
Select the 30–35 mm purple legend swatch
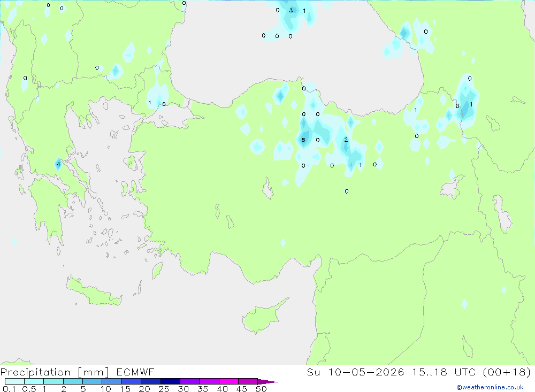(189, 381)
